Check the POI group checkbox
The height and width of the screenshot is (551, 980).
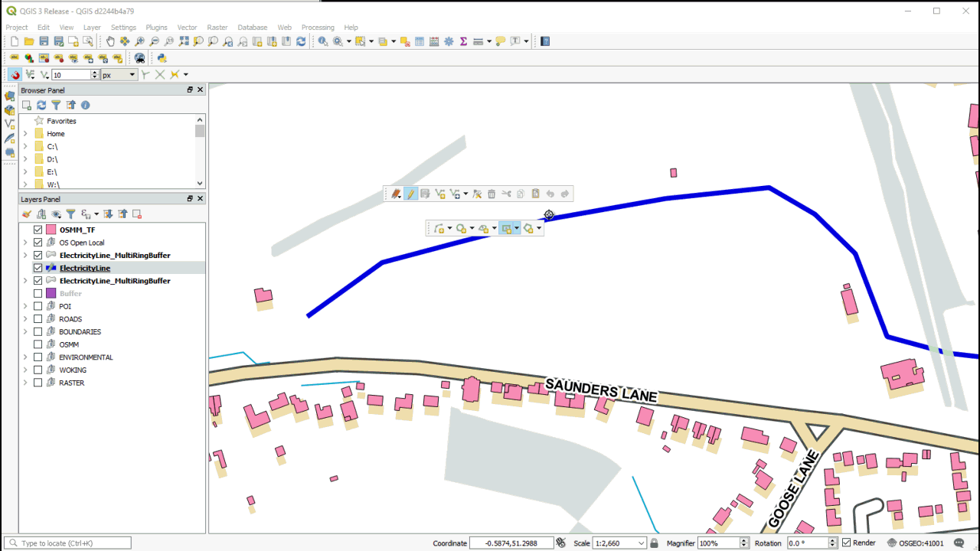pos(38,306)
